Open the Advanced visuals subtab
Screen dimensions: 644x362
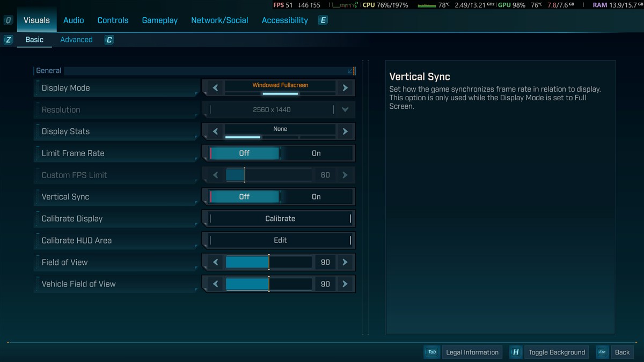[x=76, y=40]
